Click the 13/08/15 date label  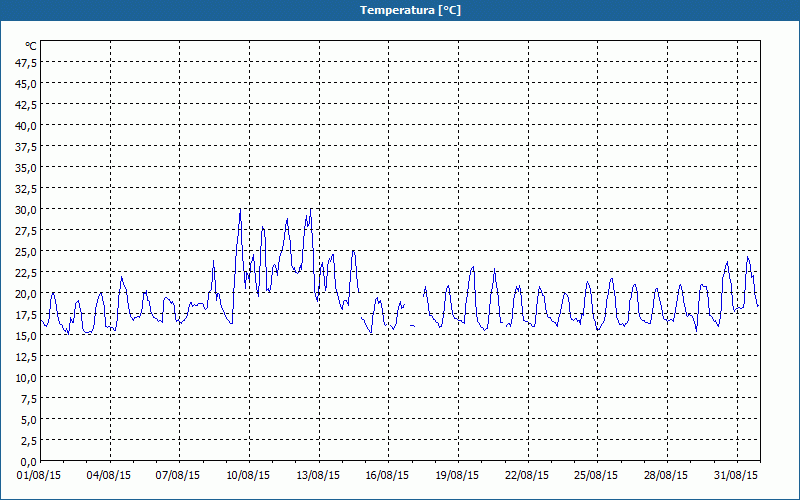(x=318, y=476)
